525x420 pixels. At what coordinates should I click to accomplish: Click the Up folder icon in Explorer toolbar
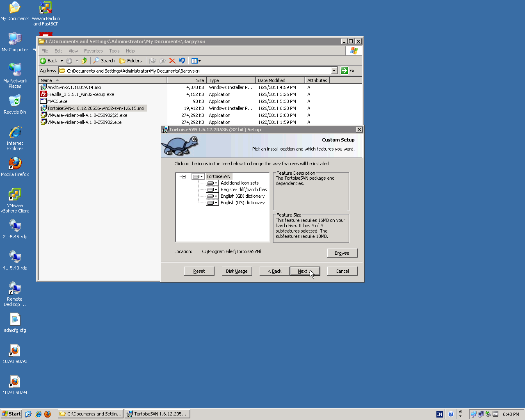point(84,61)
